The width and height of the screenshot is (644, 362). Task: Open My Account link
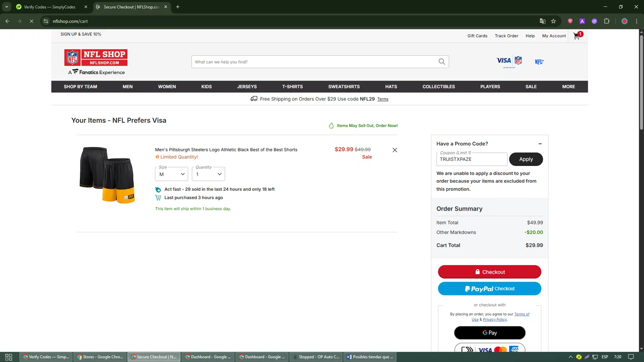[554, 36]
